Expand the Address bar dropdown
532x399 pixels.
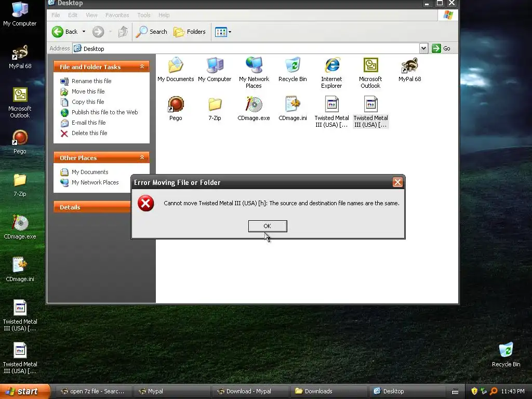pos(423,48)
